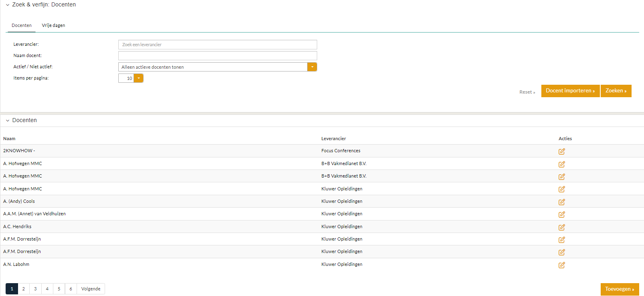Viewport: 644px width, 296px height.
Task: Edit the A.N. Labohm docent
Action: click(x=561, y=265)
